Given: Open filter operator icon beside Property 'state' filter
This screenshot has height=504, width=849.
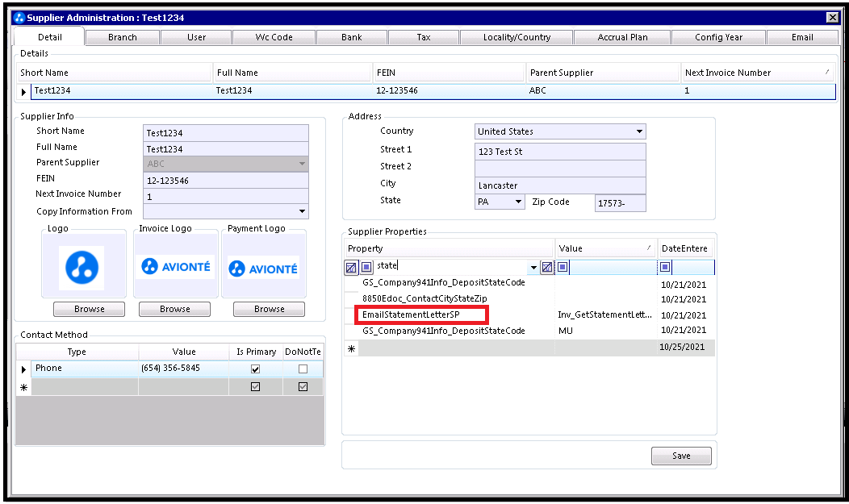Looking at the screenshot, I should tap(366, 267).
